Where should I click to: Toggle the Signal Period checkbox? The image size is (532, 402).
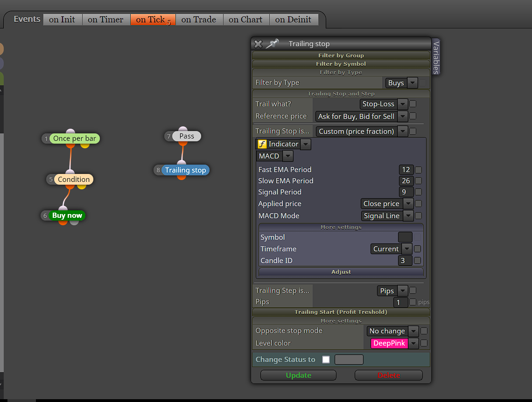click(x=419, y=192)
